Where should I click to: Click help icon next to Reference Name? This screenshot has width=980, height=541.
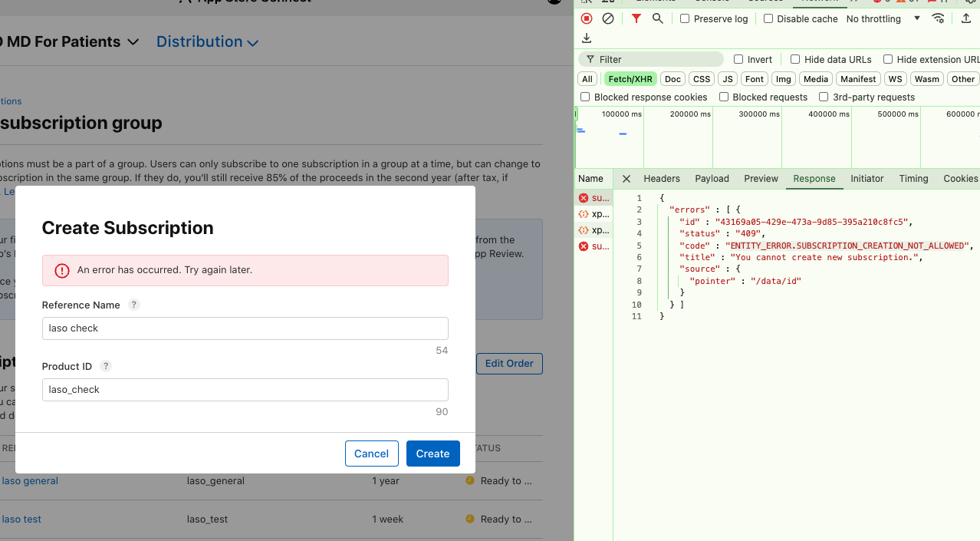pos(133,305)
